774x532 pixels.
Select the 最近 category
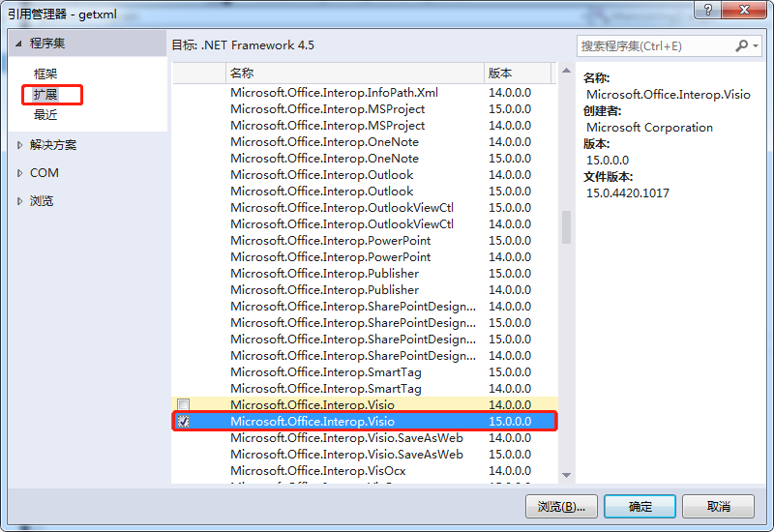[x=45, y=115]
